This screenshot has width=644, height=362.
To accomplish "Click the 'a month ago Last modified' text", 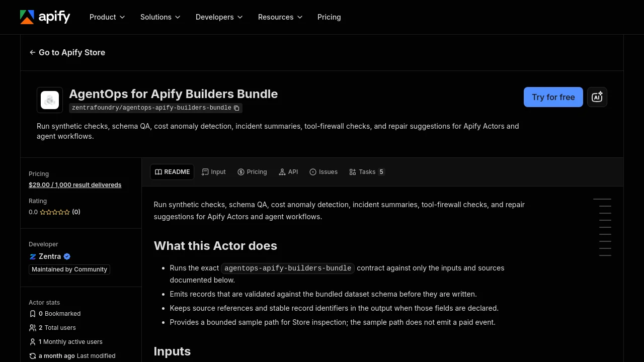I will click(77, 356).
